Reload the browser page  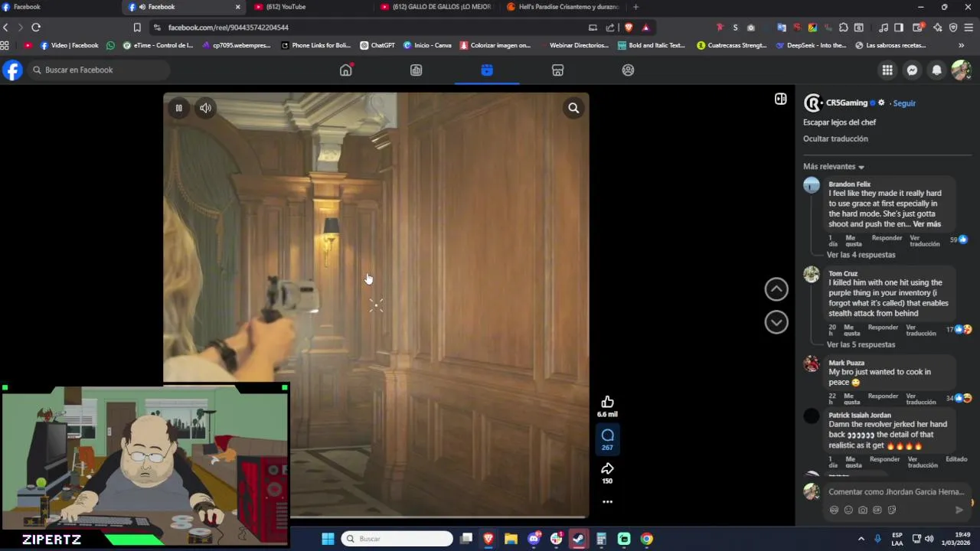36,28
